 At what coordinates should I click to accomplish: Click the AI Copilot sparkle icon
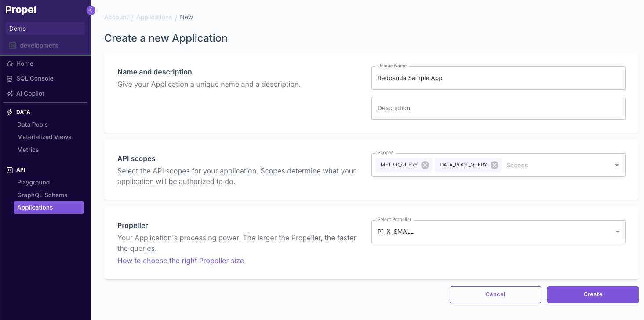pyautogui.click(x=10, y=94)
